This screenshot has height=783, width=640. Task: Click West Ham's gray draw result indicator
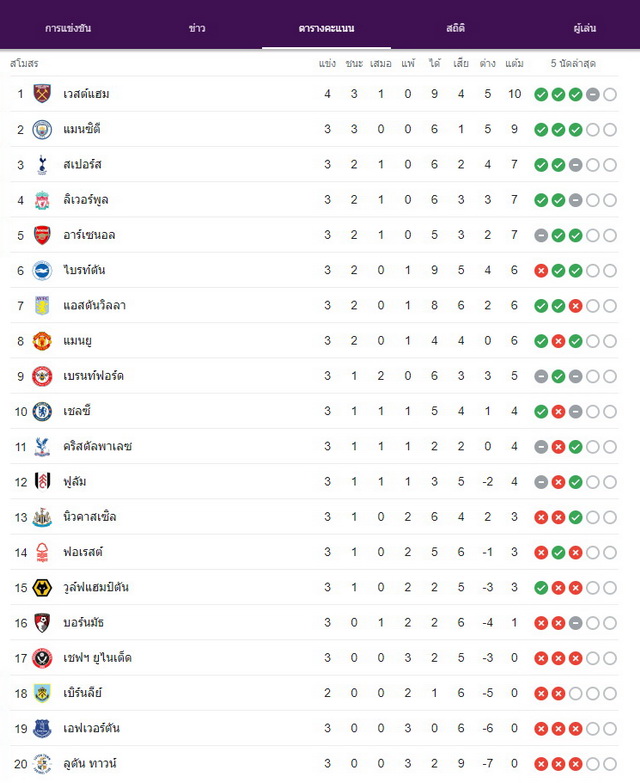[593, 94]
